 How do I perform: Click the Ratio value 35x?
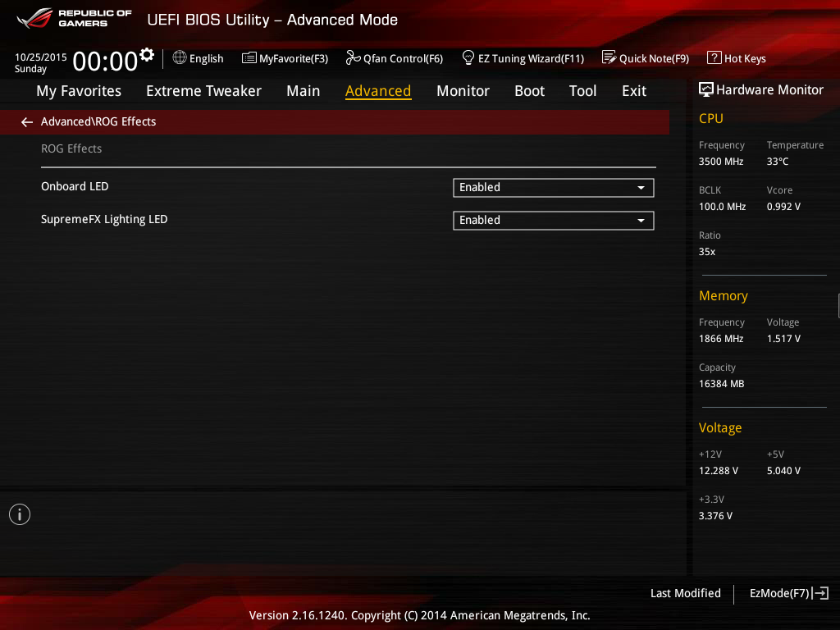706,251
